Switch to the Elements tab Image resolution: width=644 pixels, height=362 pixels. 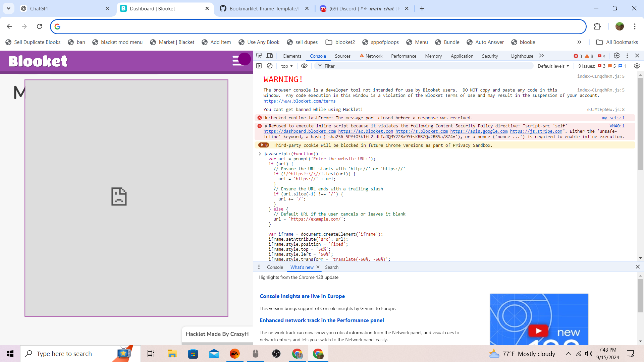[292, 56]
